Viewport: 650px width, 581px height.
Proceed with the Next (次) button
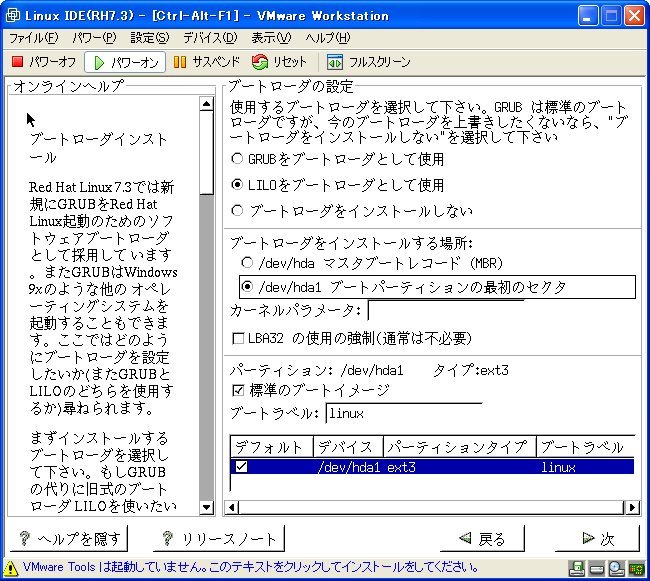[x=597, y=538]
